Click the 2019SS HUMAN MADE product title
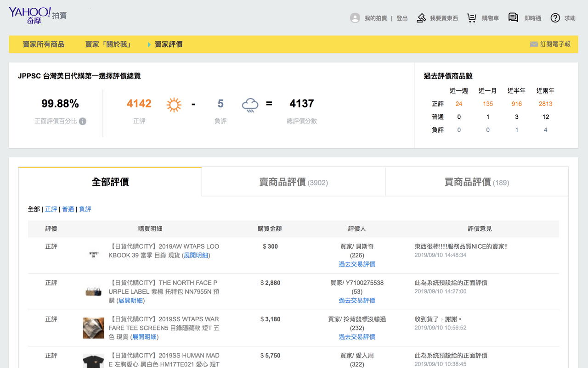 (164, 360)
